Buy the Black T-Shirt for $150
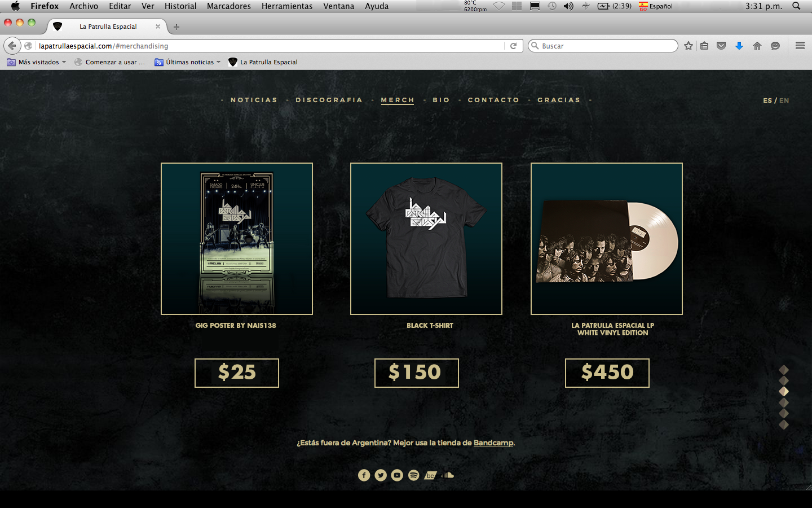Viewport: 812px width, 508px height. tap(417, 373)
